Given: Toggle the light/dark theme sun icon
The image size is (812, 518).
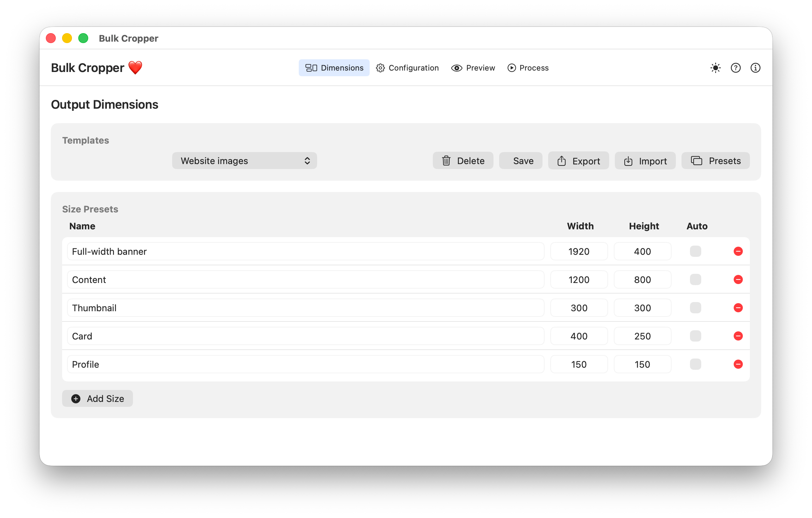Looking at the screenshot, I should [715, 68].
